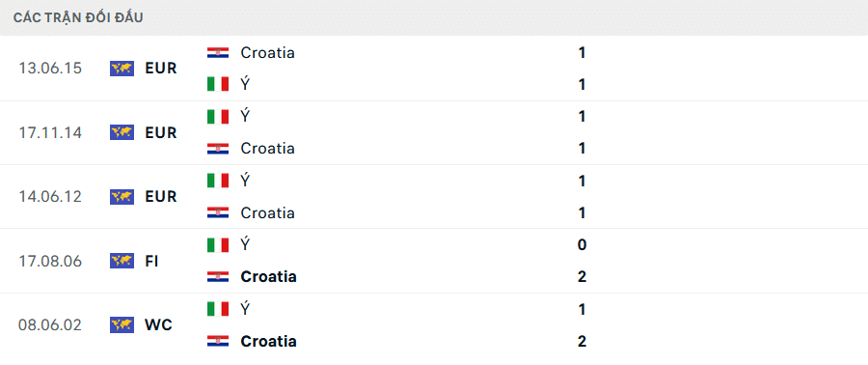
Task: Select Ý team in the 14.06.12 match
Action: point(245,181)
